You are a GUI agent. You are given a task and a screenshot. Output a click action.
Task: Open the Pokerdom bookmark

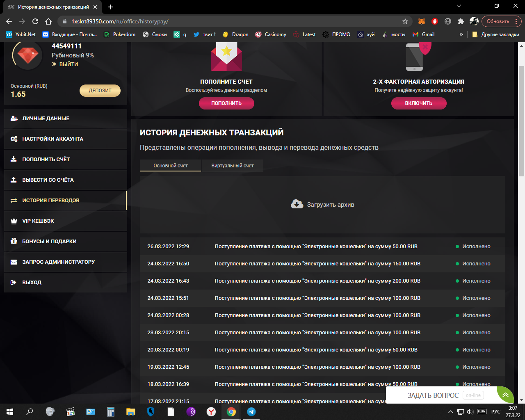tap(120, 34)
